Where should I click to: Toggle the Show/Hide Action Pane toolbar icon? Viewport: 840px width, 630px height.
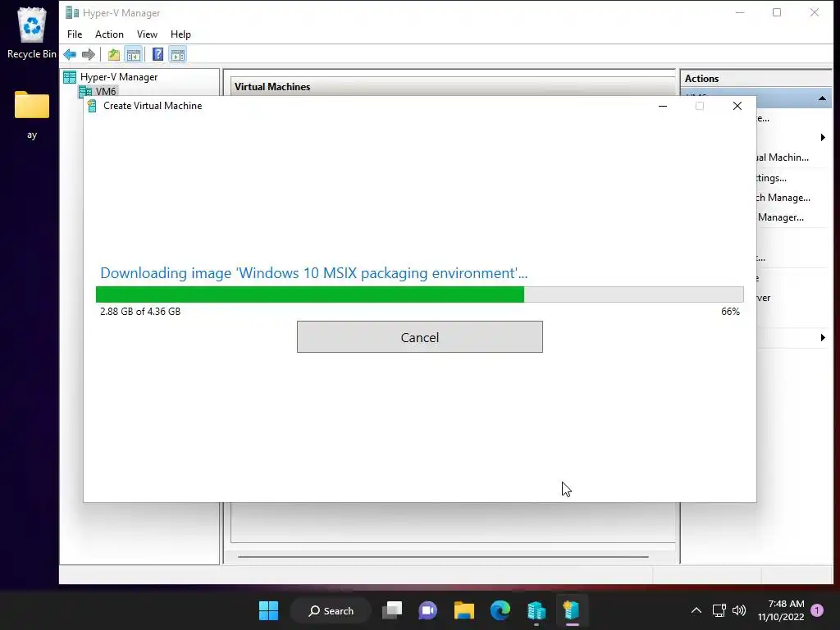[x=178, y=54]
